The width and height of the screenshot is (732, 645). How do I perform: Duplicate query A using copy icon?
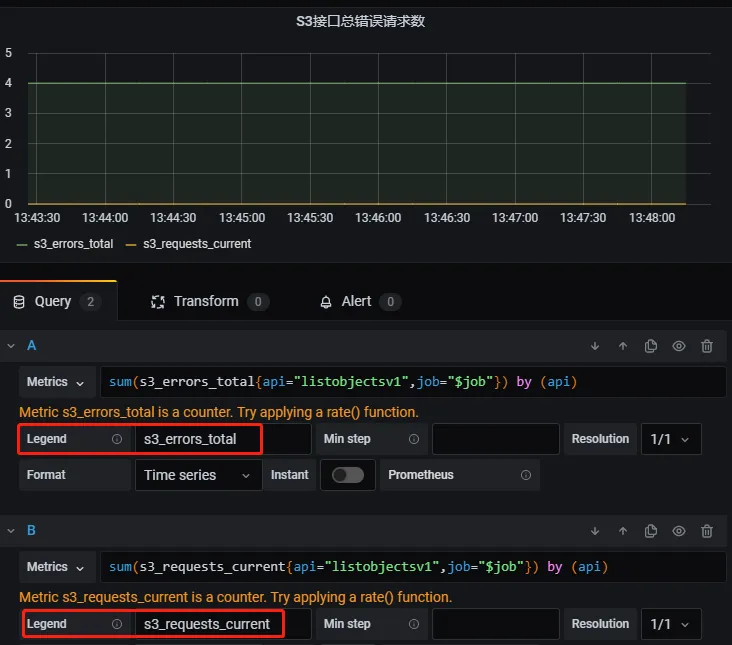click(x=651, y=346)
